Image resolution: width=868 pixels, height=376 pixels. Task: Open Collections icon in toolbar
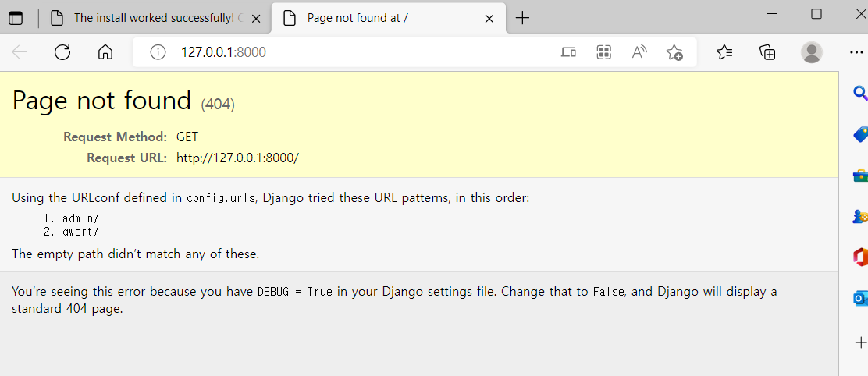pyautogui.click(x=767, y=52)
